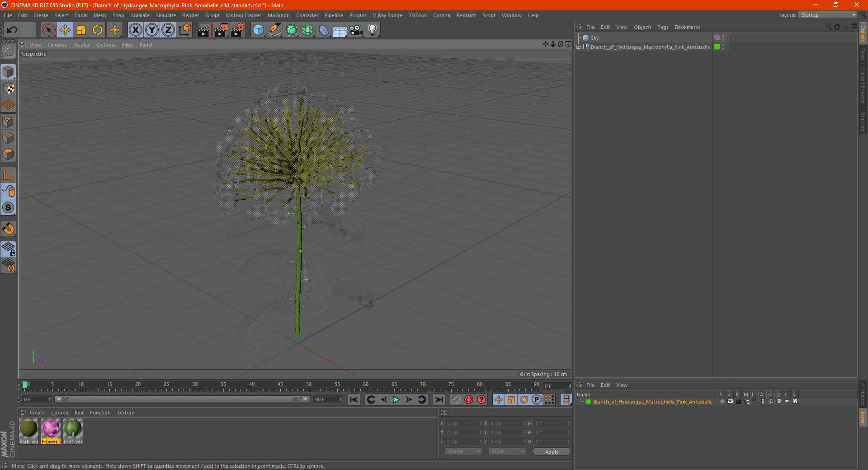
Task: Select the Live Selection tool
Action: tap(48, 30)
